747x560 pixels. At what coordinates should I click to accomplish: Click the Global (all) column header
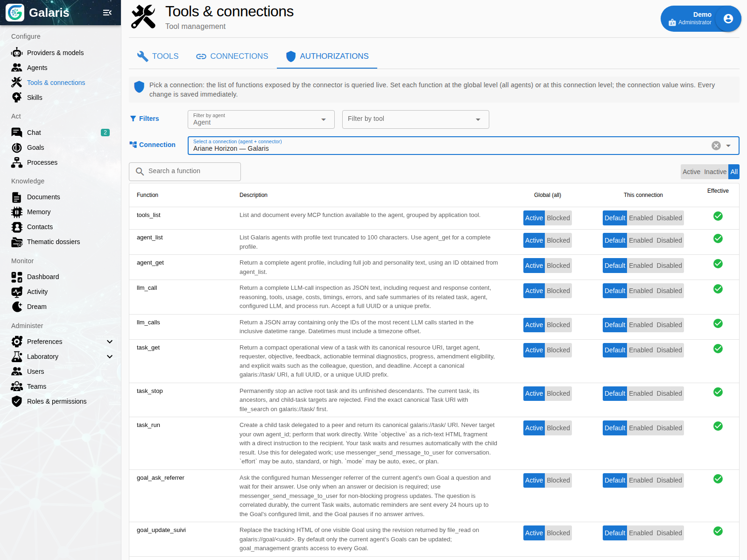[x=548, y=195]
